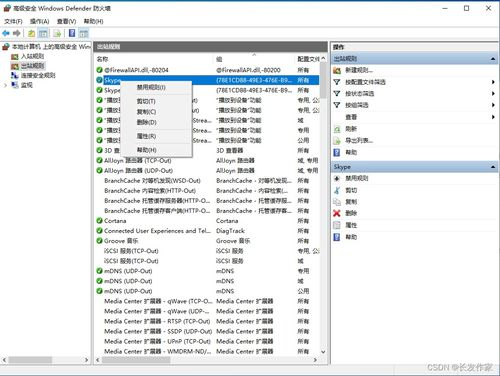Click the rules list horizontal scrollbar thumb

tap(136, 360)
